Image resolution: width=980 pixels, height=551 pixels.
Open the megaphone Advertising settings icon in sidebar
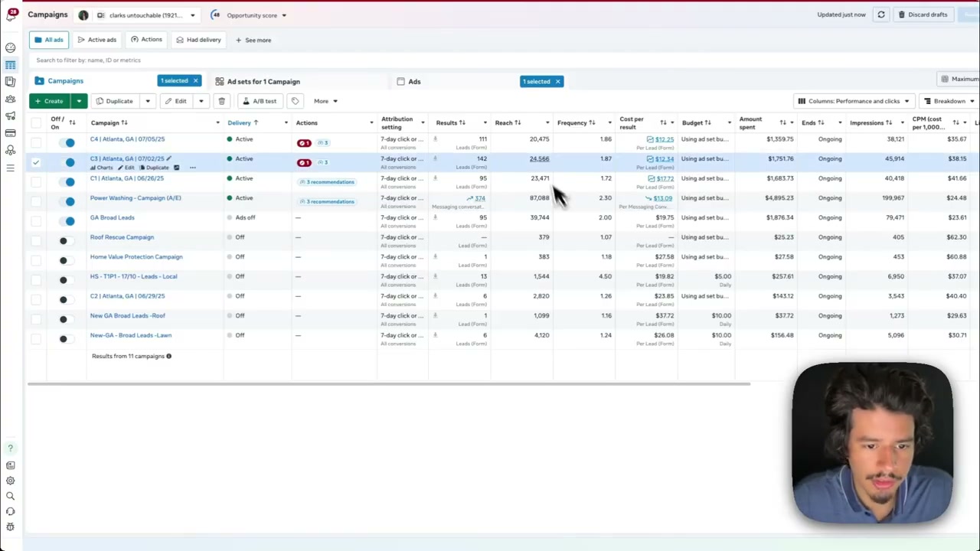point(10,116)
